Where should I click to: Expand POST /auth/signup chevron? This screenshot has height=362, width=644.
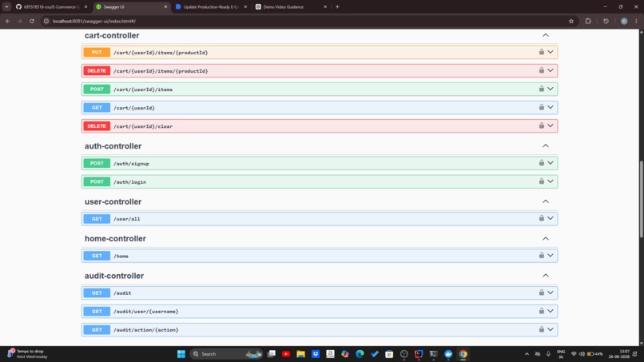click(x=551, y=163)
